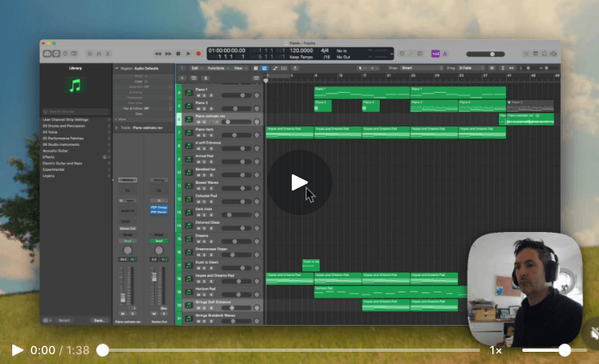Click the Logic transport play button
Screen dimensions: 599x364
[188, 54]
